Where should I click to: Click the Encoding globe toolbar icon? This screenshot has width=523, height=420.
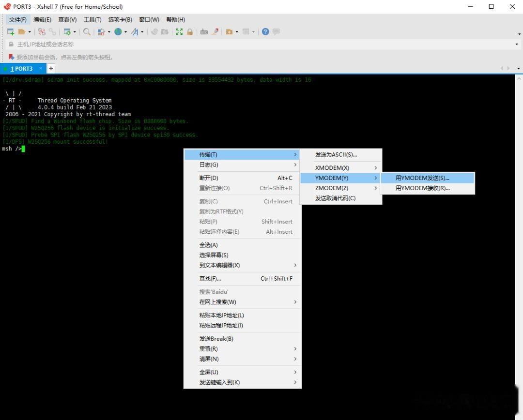(118, 31)
